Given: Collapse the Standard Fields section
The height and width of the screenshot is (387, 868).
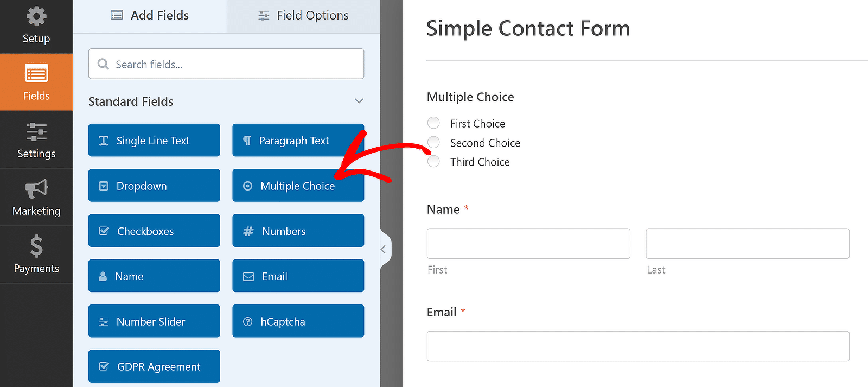Looking at the screenshot, I should (x=359, y=101).
